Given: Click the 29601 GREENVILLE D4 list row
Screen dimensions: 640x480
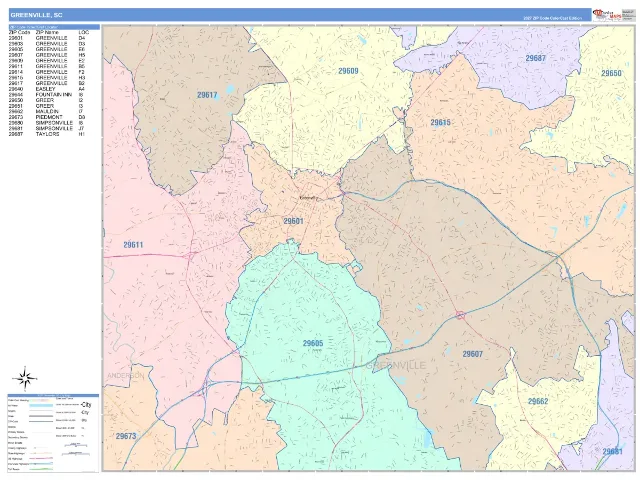Looking at the screenshot, I should coord(47,38).
